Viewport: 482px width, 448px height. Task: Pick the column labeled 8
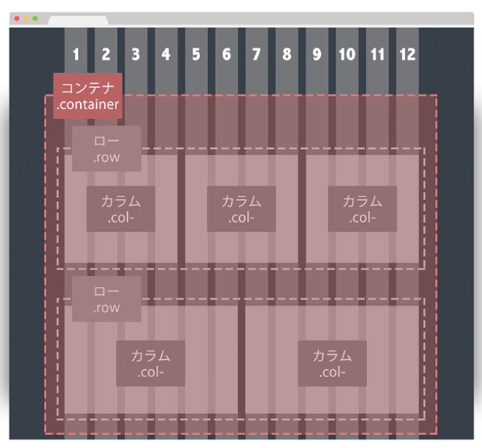click(x=287, y=54)
